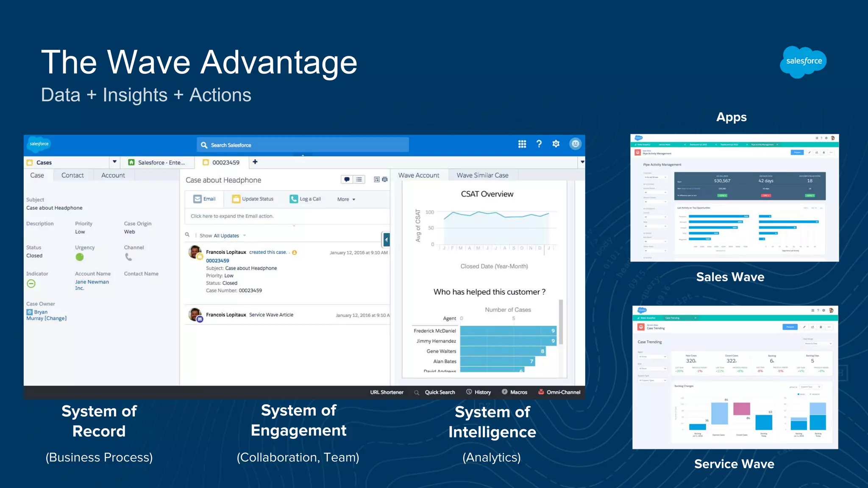Switch to feed view with chat bubble icon
868x488 pixels.
[347, 180]
